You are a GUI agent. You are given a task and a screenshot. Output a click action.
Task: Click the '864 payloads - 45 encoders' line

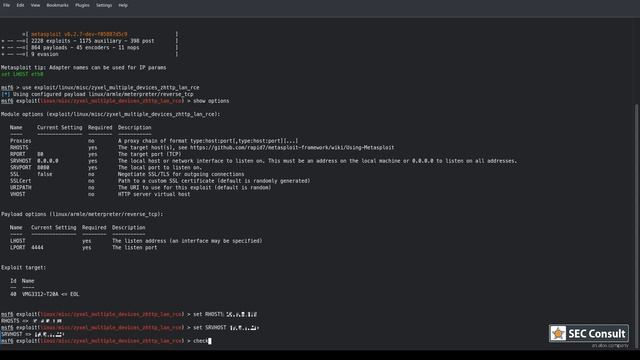(85, 48)
